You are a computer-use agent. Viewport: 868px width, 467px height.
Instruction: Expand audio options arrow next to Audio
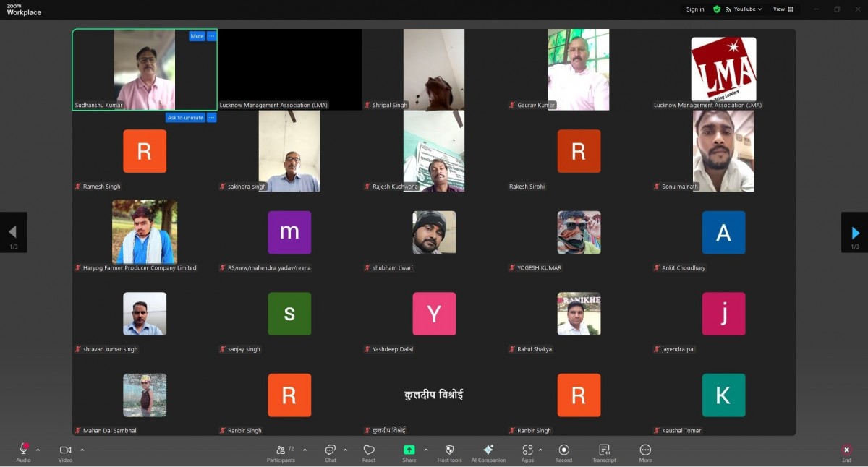coord(38,450)
